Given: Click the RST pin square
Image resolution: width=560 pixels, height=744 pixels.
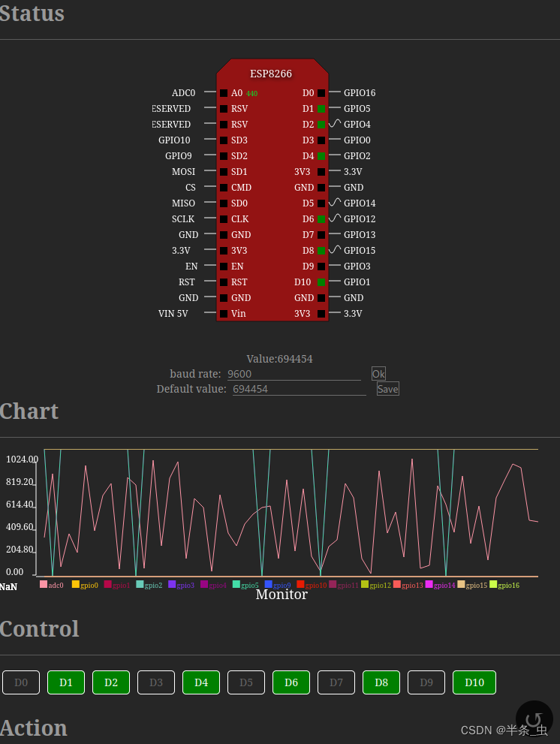Looking at the screenshot, I should (224, 282).
